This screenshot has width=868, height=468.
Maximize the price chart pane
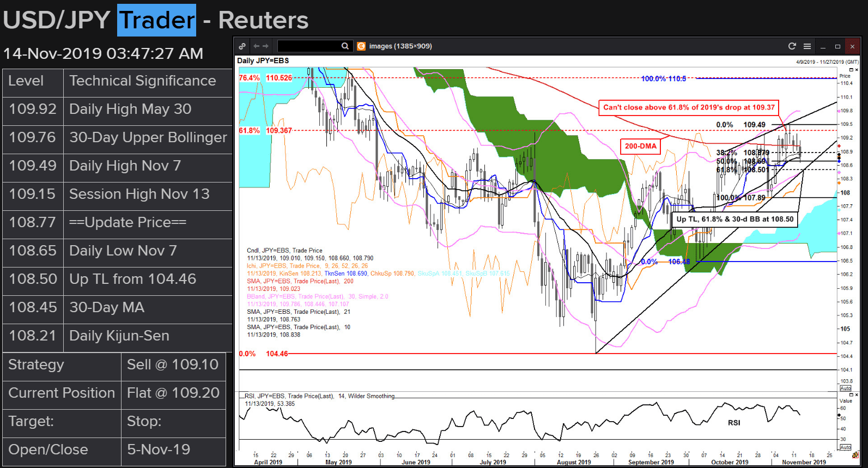(851, 70)
